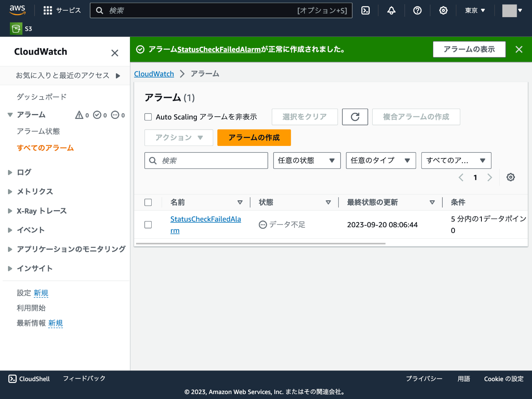Click horizontal scrollbar under alarm table

[x=261, y=243]
